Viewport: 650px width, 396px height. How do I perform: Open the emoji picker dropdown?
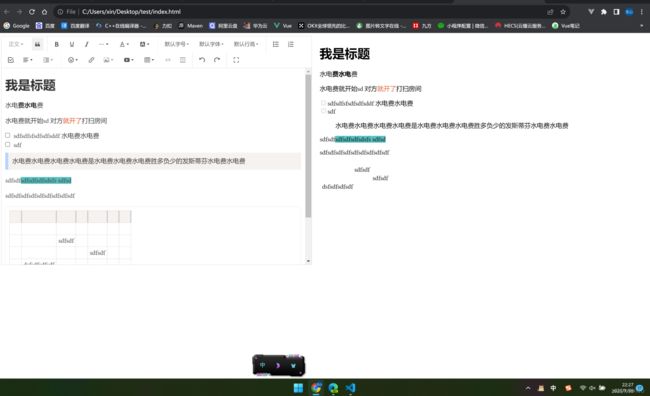tap(73, 60)
